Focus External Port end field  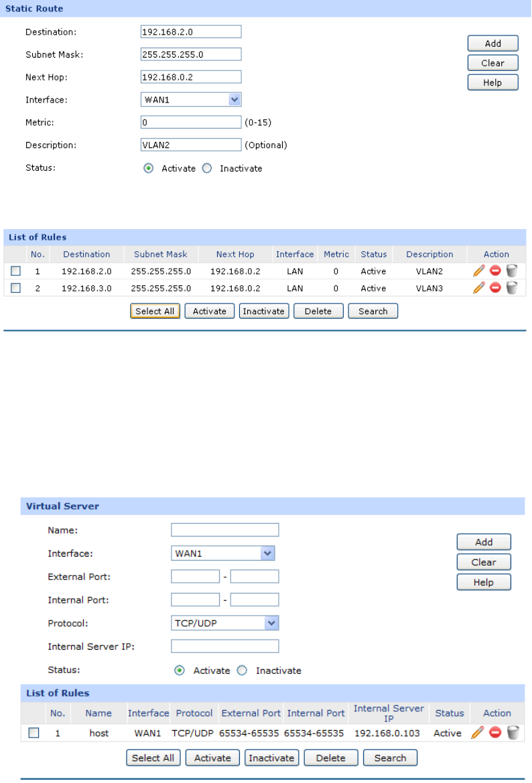pos(254,576)
